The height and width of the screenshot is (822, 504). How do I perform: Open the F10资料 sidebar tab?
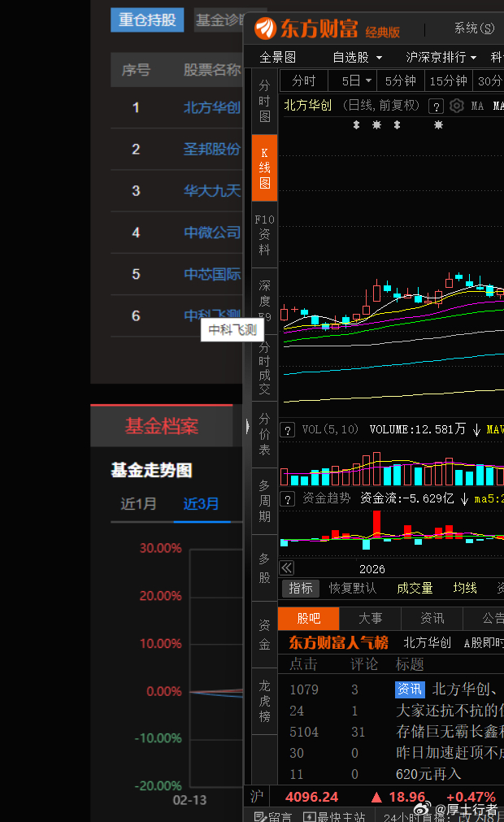264,234
